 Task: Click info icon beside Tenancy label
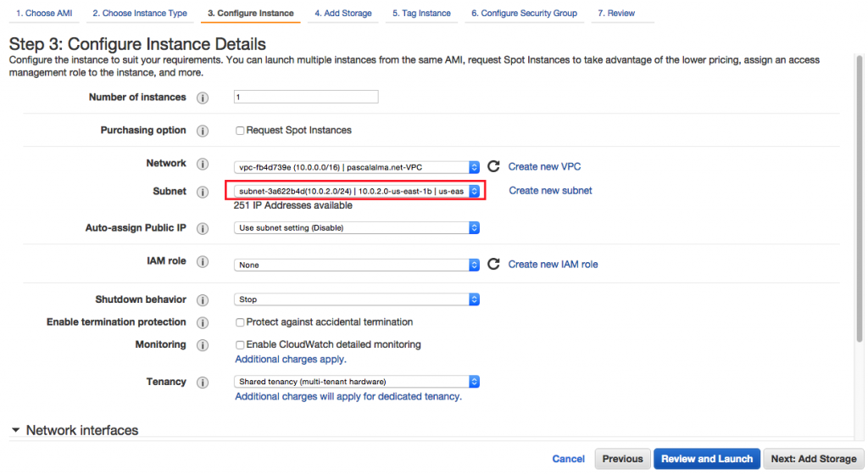pyautogui.click(x=203, y=383)
